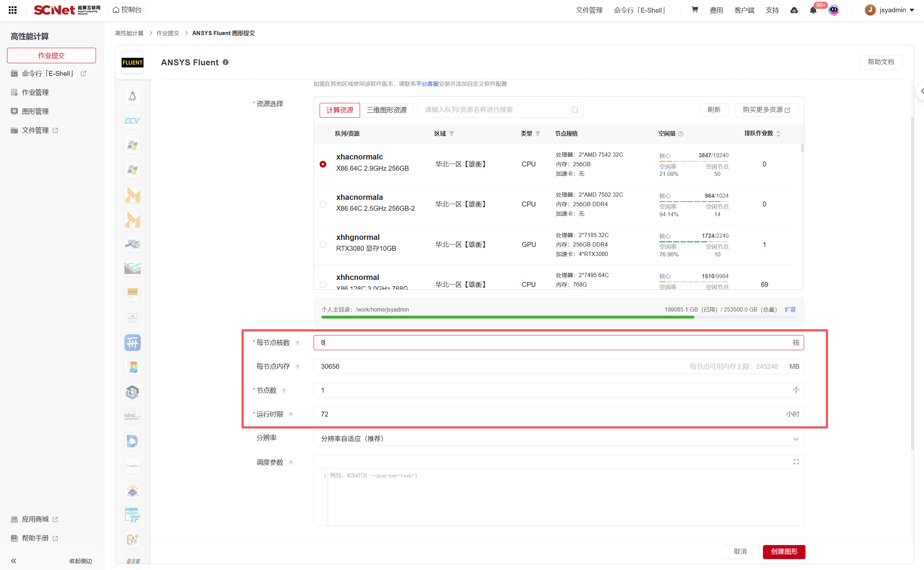Open the shopping cart icon

tap(695, 10)
